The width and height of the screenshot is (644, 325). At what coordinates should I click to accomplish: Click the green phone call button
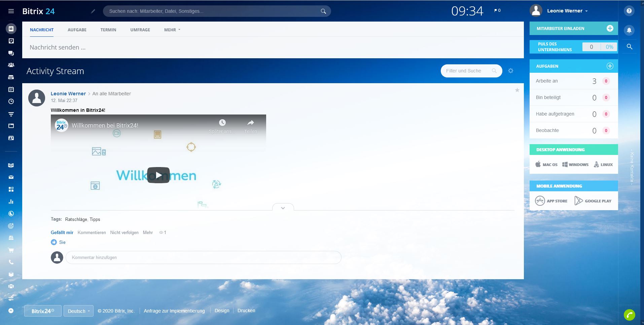(x=629, y=315)
